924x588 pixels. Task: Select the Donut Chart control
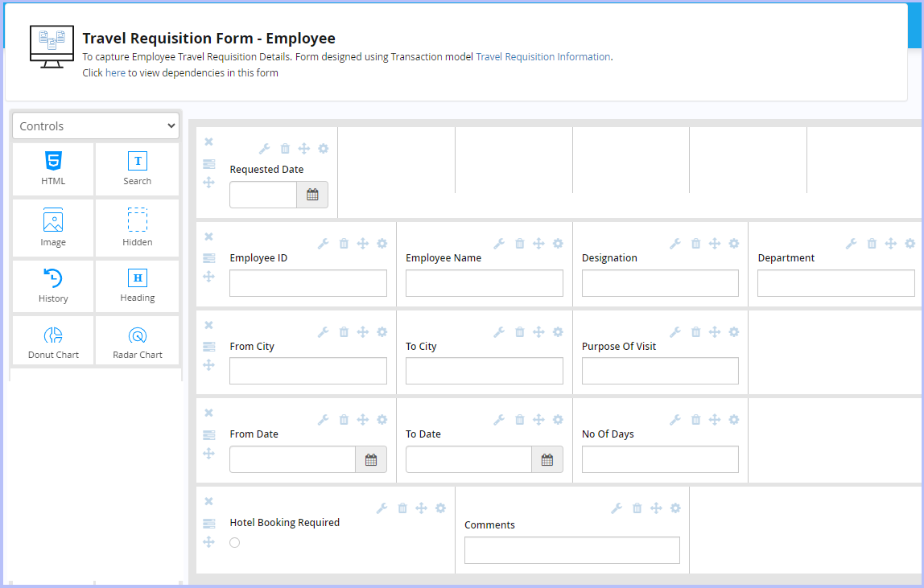tap(53, 340)
